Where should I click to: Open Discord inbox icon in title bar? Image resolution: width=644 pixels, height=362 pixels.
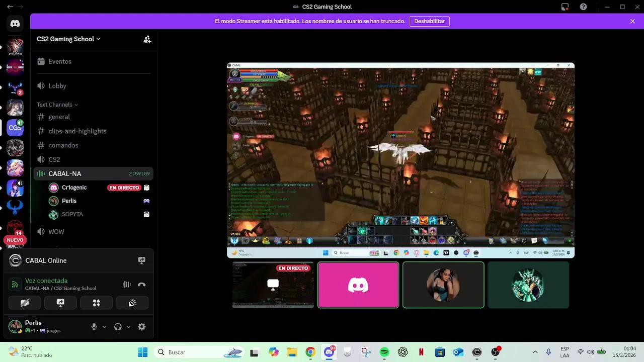[x=565, y=7]
